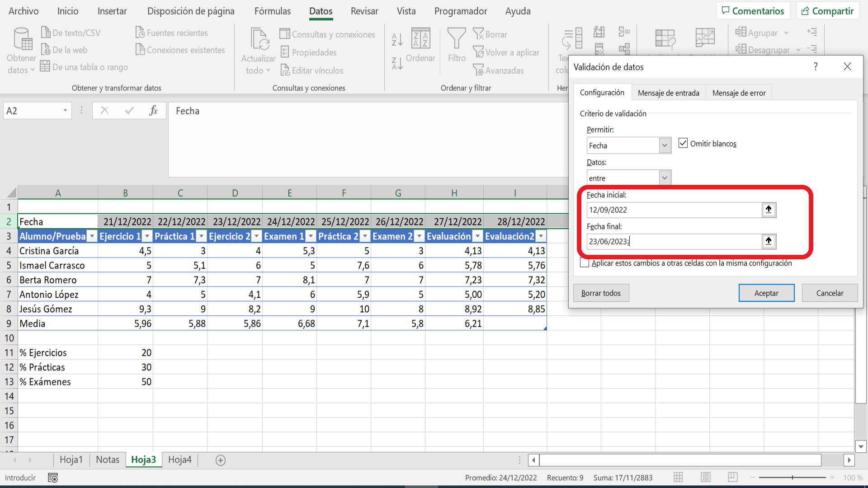Switch to Page Break Preview in status bar

[733, 477]
